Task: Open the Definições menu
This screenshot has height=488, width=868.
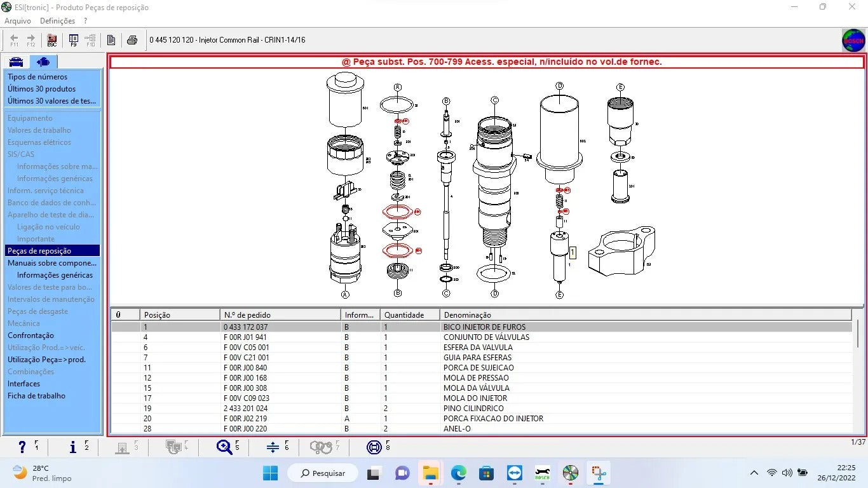Action: pyautogui.click(x=57, y=21)
